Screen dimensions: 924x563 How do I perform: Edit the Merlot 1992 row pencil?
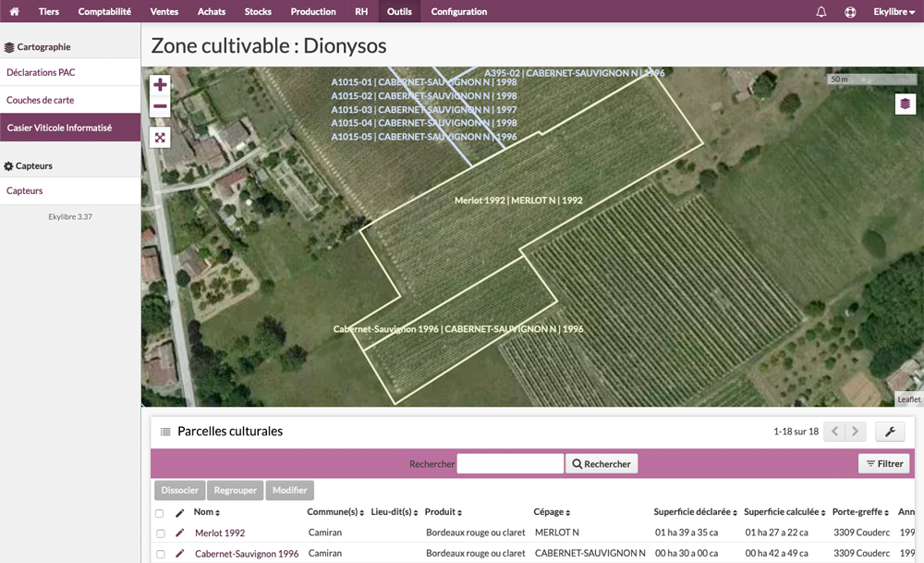click(x=180, y=532)
